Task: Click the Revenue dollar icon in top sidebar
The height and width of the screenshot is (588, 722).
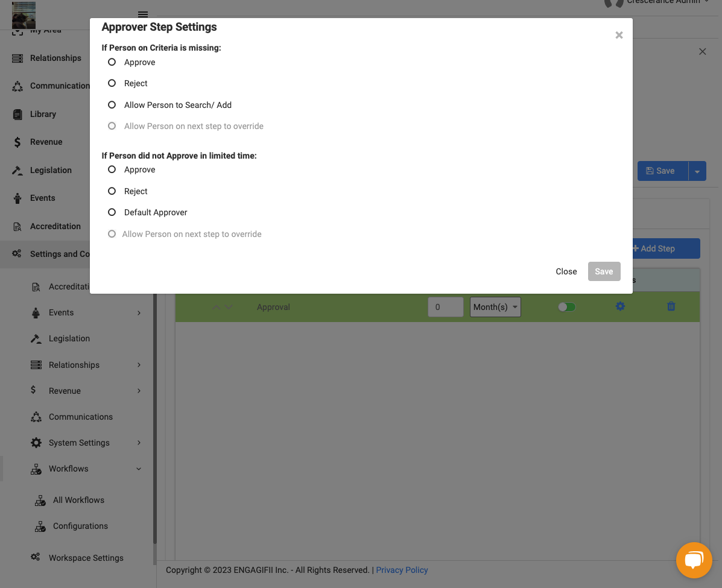Action: (x=17, y=142)
